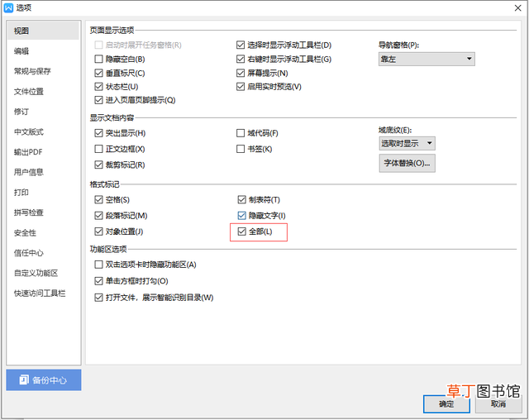Toggle the 状态栏(U) checkbox

click(98, 87)
